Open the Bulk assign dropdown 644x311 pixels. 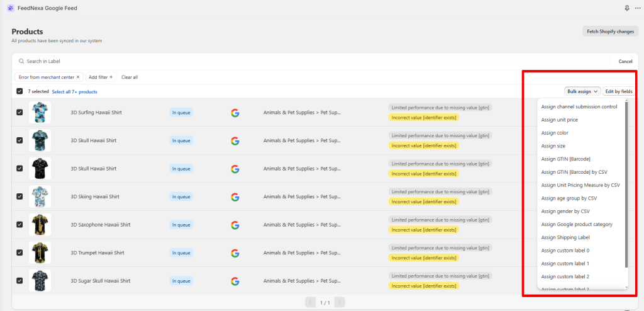coord(582,92)
